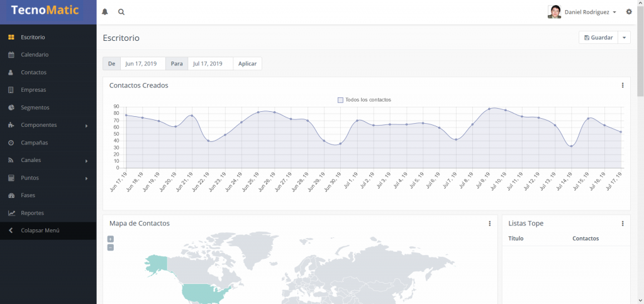The height and width of the screenshot is (304, 644).
Task: Open the notifications bell icon
Action: tap(105, 12)
